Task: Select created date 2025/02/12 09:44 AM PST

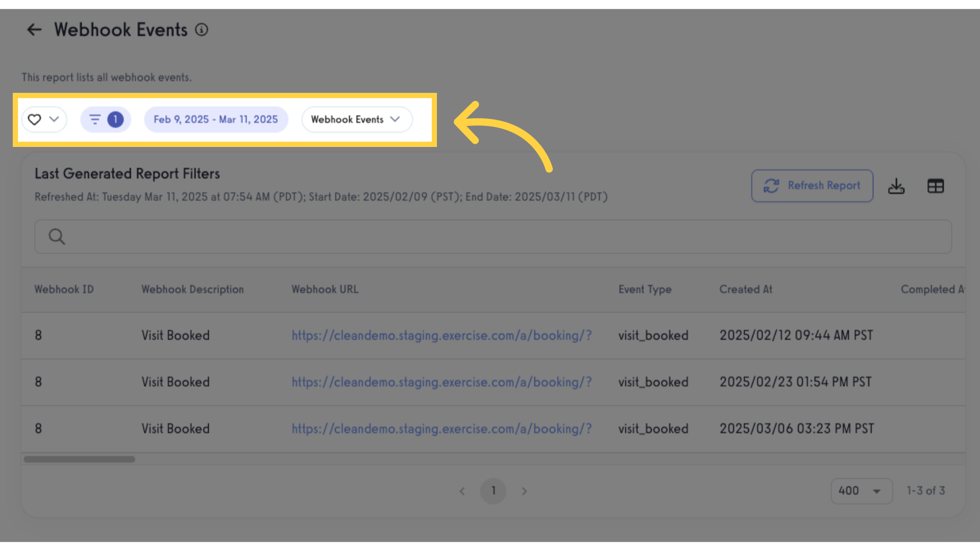Action: (x=796, y=335)
